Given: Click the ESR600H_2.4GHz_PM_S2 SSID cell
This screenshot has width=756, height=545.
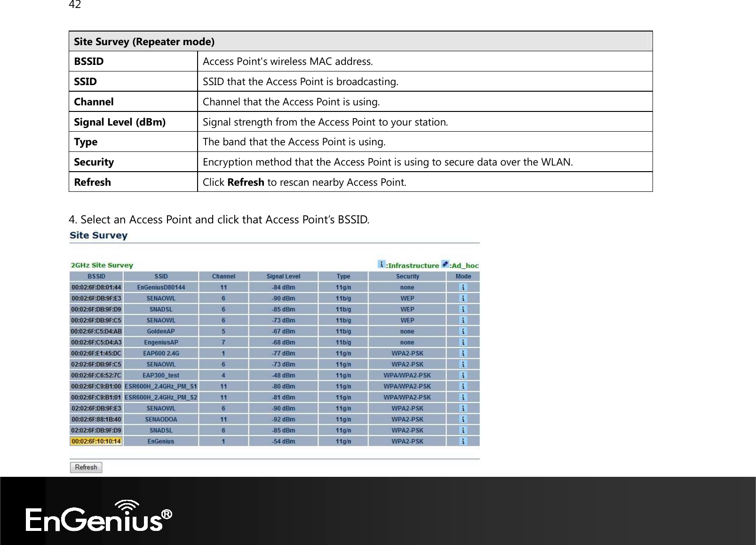Looking at the screenshot, I should pyautogui.click(x=161, y=397).
